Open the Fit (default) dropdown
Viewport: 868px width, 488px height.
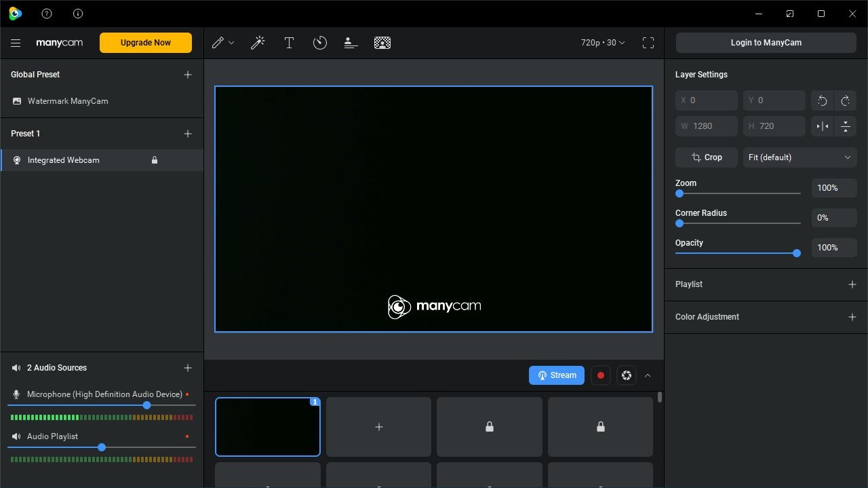(800, 157)
